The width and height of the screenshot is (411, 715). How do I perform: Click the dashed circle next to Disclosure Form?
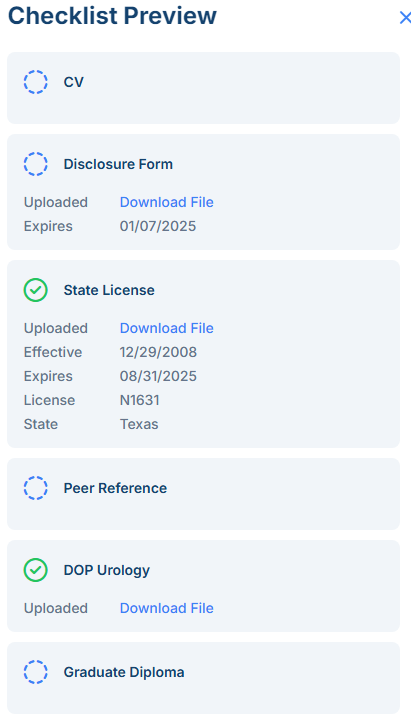pos(36,164)
